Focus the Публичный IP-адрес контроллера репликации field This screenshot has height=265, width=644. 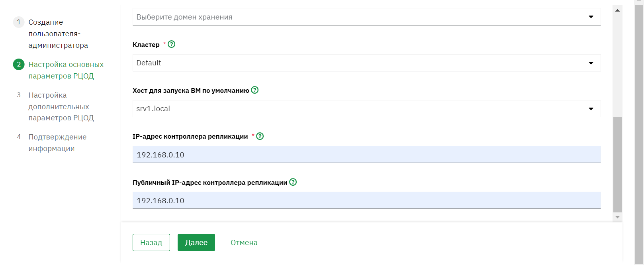click(x=366, y=200)
